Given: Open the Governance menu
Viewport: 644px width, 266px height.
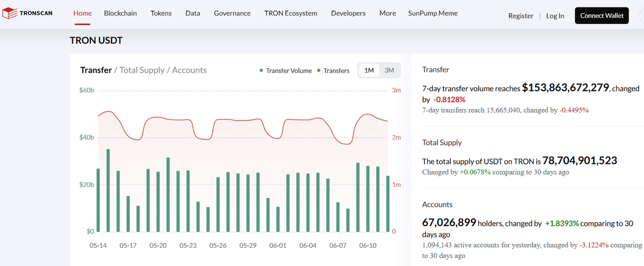Looking at the screenshot, I should 232,13.
